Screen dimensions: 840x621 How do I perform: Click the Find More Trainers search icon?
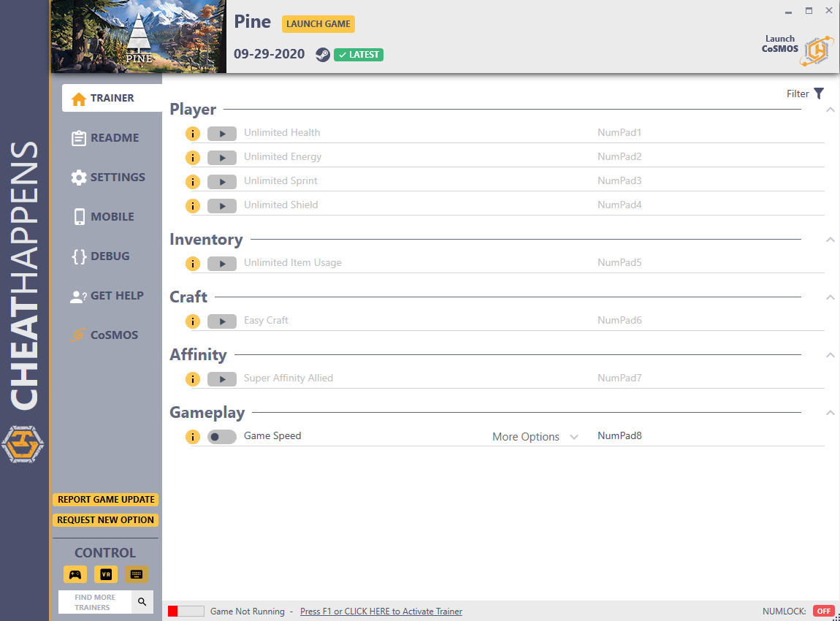[x=142, y=602]
